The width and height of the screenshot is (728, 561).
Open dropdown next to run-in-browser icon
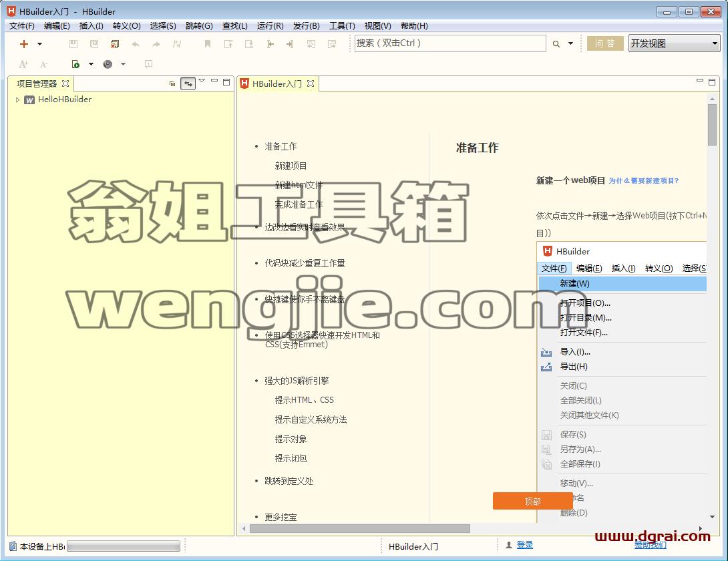[x=91, y=64]
